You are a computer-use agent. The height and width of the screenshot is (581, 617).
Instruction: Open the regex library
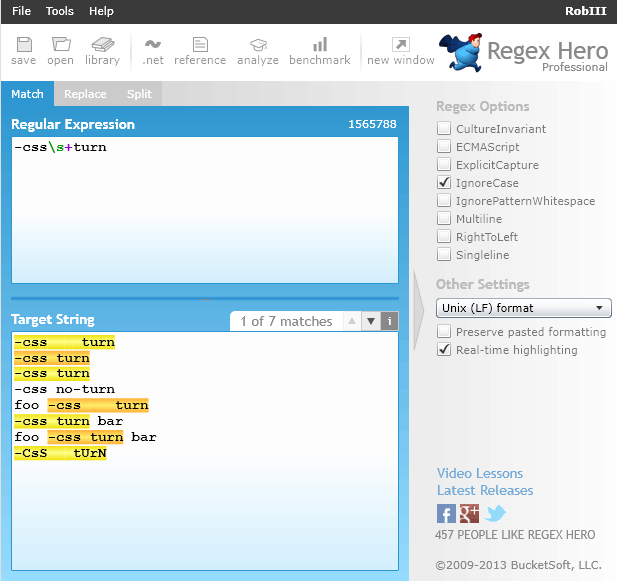pyautogui.click(x=103, y=51)
